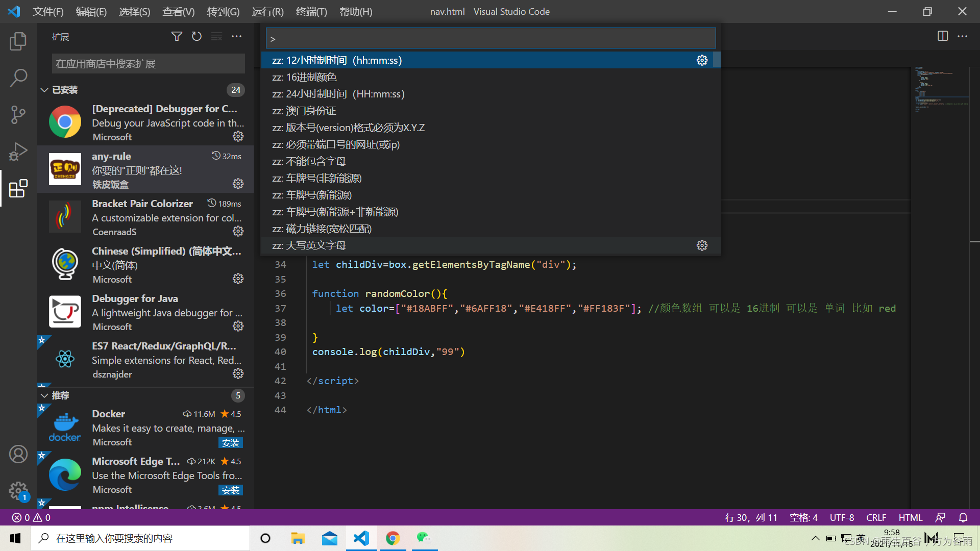The height and width of the screenshot is (551, 980).
Task: Open Run and Debug view
Action: click(x=18, y=152)
